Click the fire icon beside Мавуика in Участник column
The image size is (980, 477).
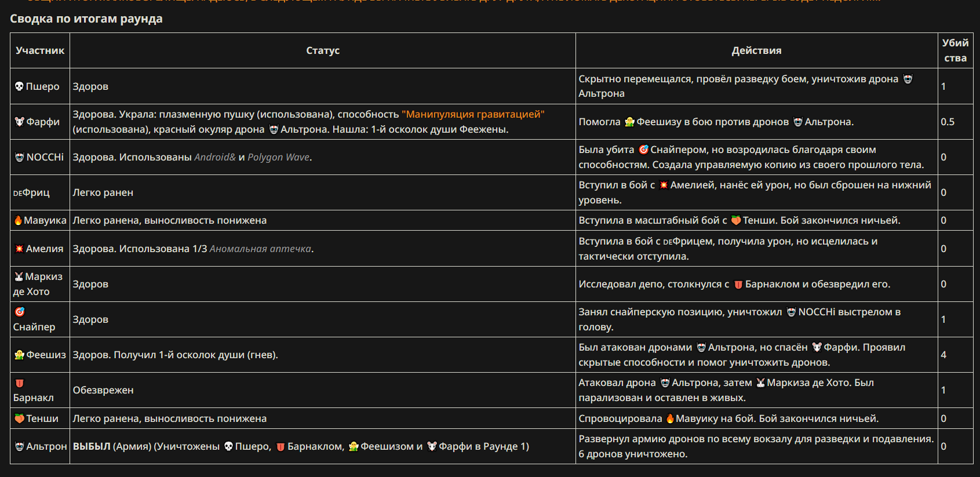click(18, 220)
